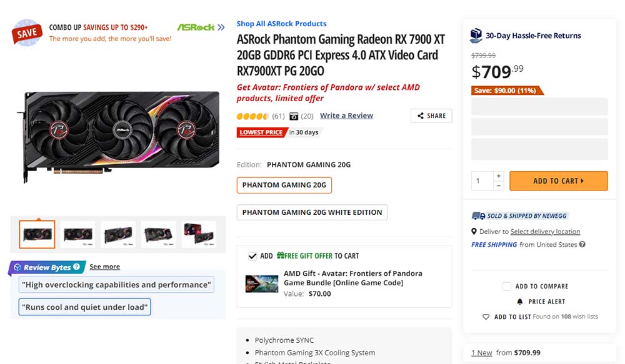
Task: Increment the quantity with the plus stepper
Action: click(498, 175)
